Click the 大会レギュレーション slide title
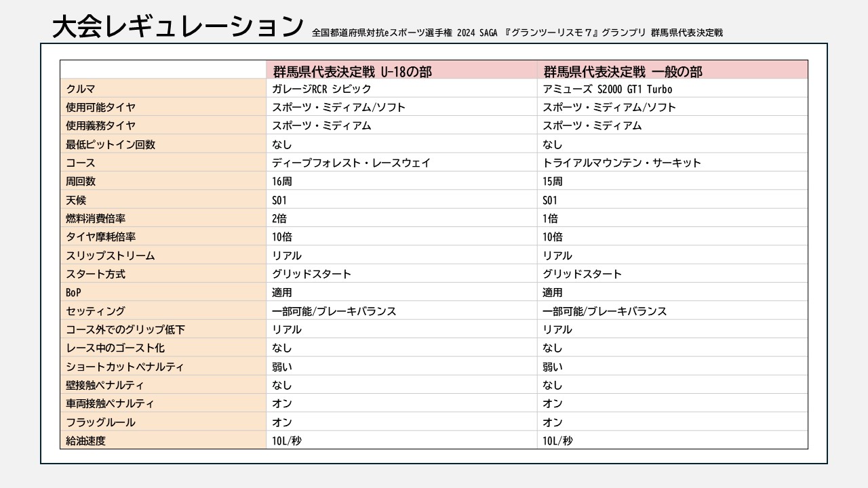This screenshot has width=868, height=488. [x=178, y=26]
